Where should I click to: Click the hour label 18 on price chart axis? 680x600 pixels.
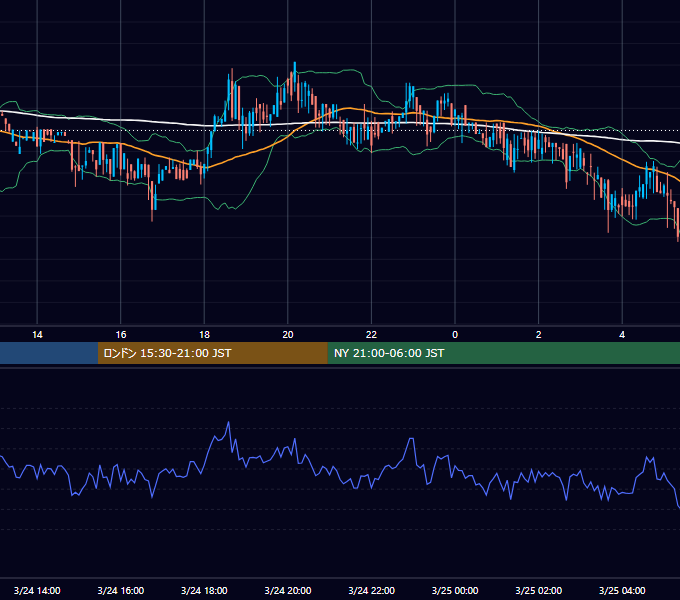204,335
